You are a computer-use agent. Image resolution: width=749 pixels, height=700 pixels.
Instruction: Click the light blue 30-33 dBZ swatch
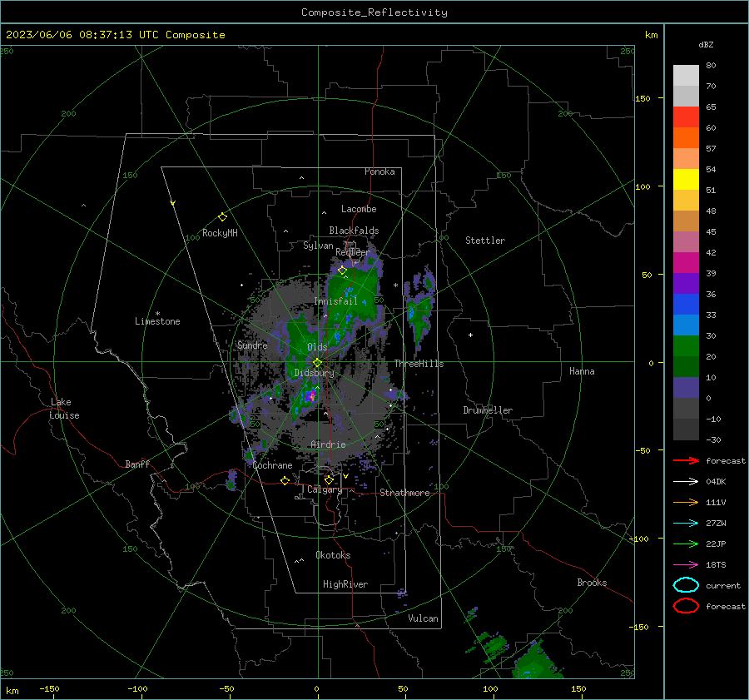(x=686, y=325)
